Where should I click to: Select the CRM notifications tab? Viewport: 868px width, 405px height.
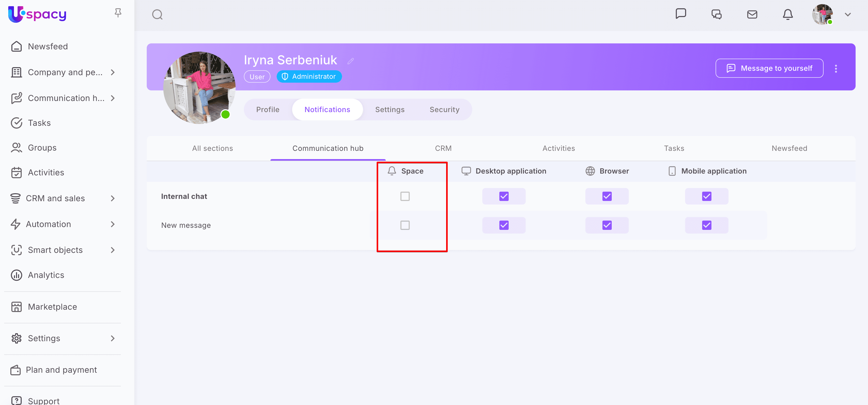[x=443, y=148]
